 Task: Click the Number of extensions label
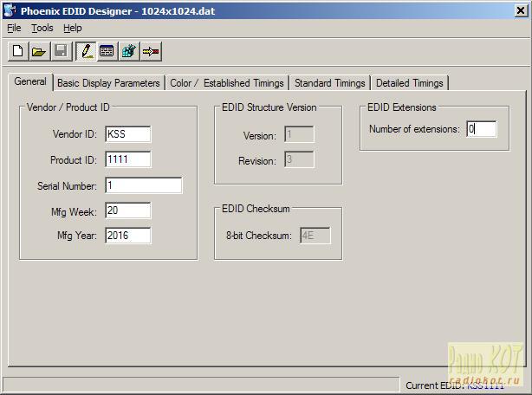(415, 129)
